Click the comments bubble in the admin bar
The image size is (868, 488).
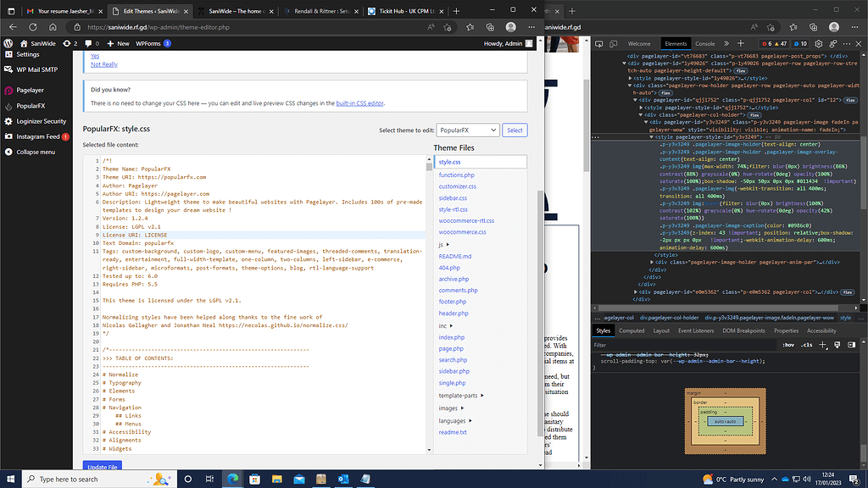click(x=88, y=43)
